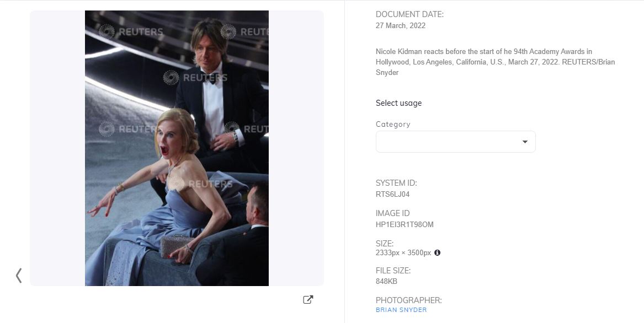Click the date value 27 March, 2022
This screenshot has height=323, width=644.
pos(401,25)
